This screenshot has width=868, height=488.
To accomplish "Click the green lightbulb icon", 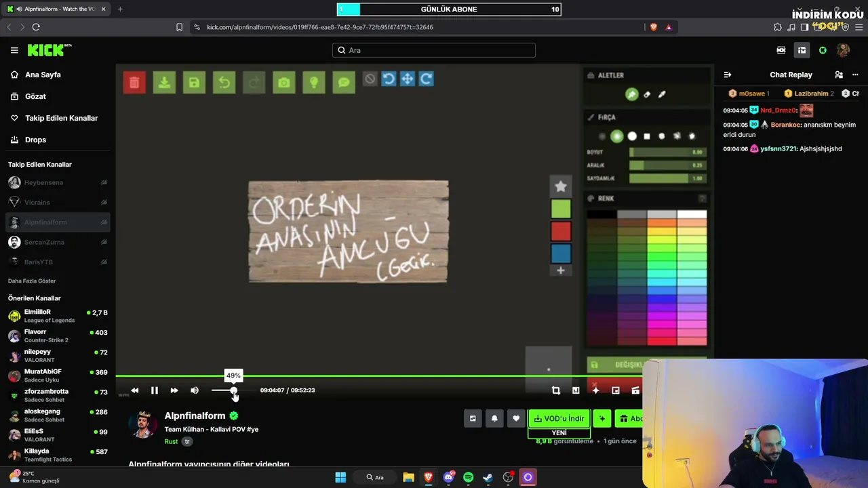I will pyautogui.click(x=314, y=83).
